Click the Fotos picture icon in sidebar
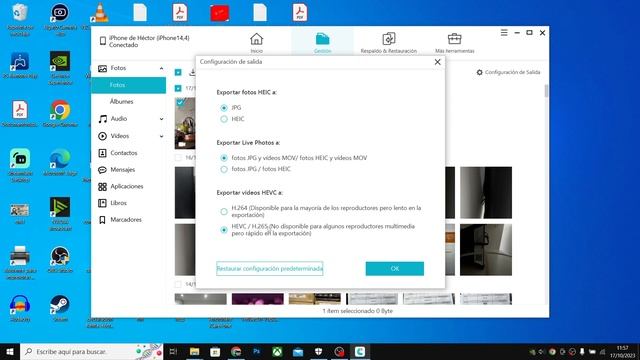The height and width of the screenshot is (360, 640). point(102,69)
